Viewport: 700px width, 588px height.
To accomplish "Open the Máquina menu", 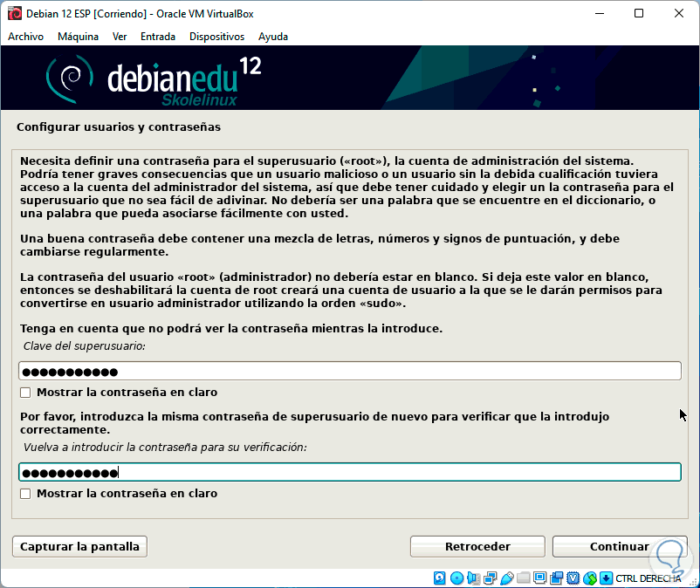I will [79, 37].
